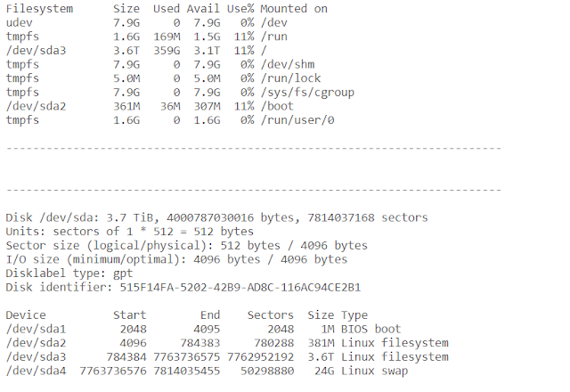Click the 'Mounted on' column header
This screenshot has width=570, height=392.
293,8
